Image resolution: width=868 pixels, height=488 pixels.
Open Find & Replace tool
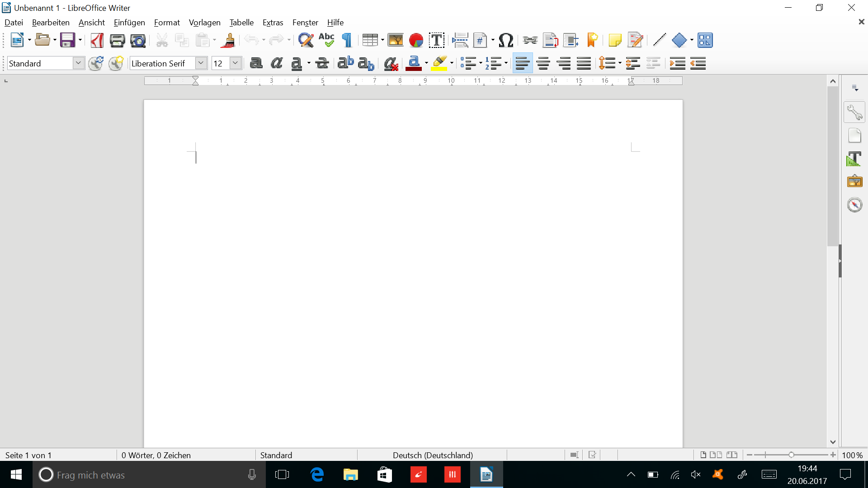(x=306, y=41)
